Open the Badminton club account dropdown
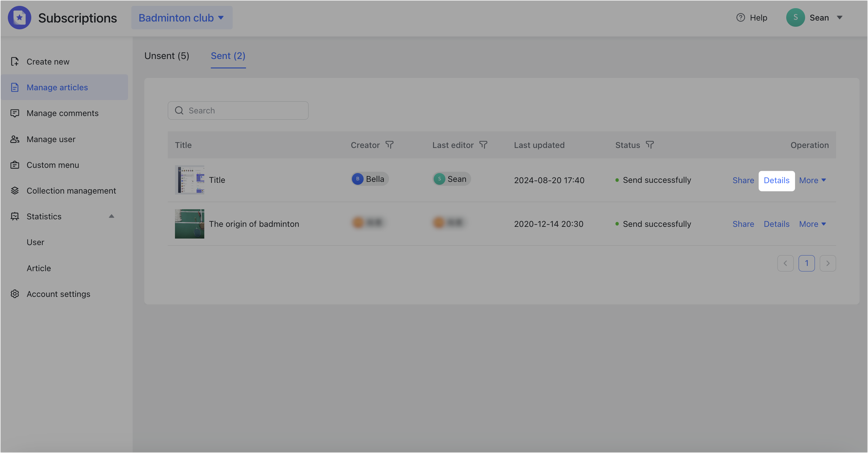The height and width of the screenshot is (453, 868). (181, 18)
